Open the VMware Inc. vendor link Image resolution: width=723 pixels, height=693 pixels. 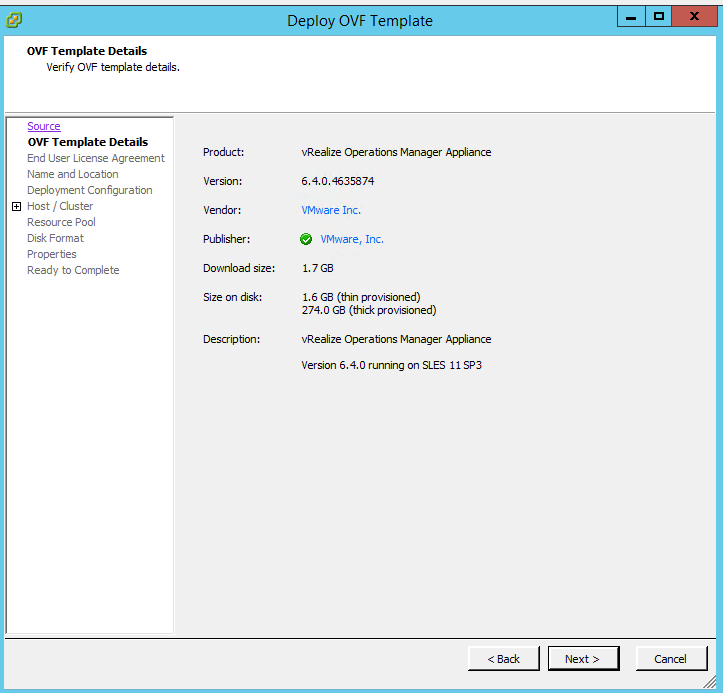331,210
